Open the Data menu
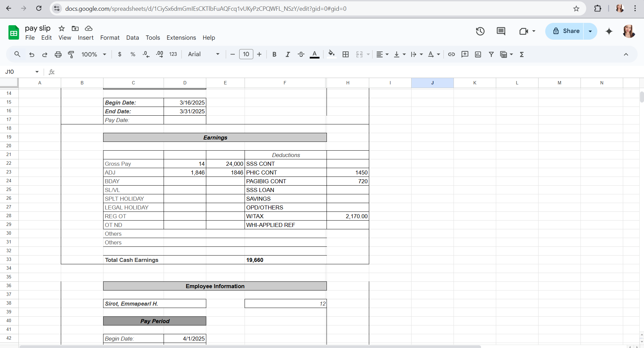This screenshot has width=644, height=348. tap(133, 38)
